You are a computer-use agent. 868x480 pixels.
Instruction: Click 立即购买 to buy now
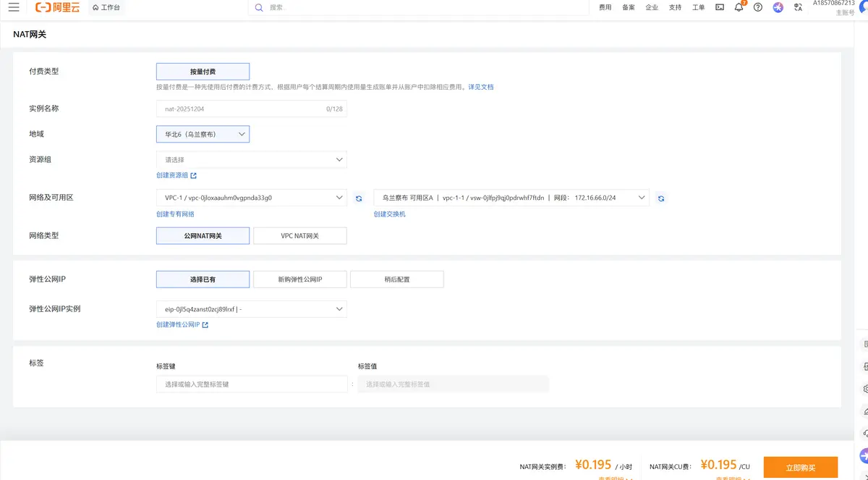801,468
